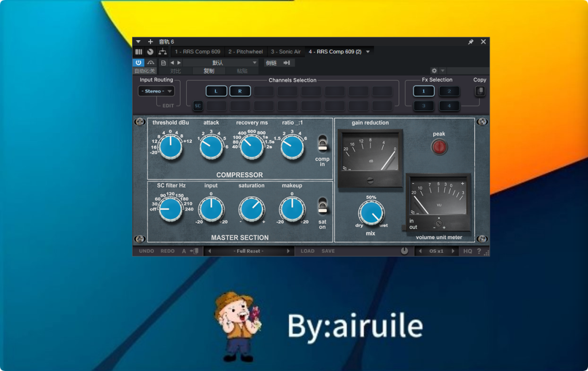
Task: Open the Full Reset preset name field
Action: pos(249,251)
